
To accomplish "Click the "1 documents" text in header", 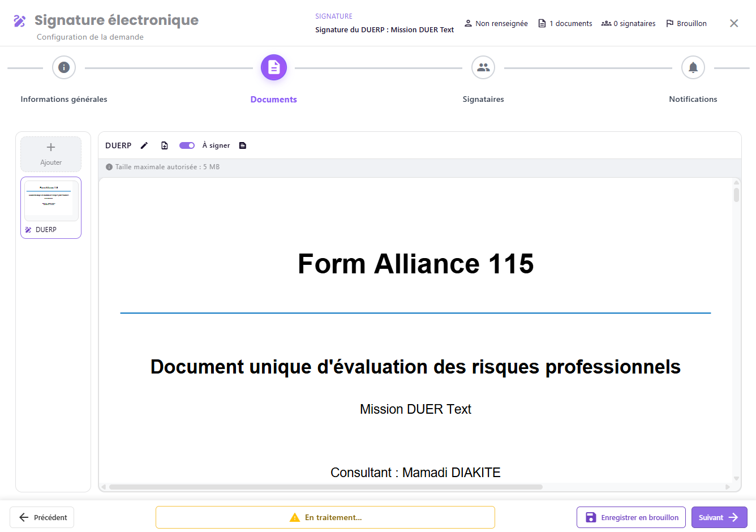I will (571, 23).
